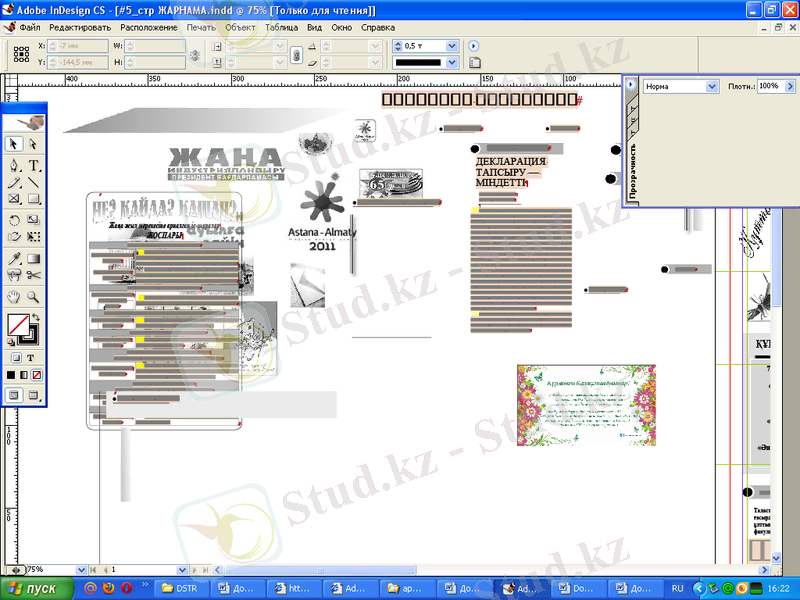Click the Windows пуск Start button
The width and height of the screenshot is (800, 600).
tap(33, 588)
